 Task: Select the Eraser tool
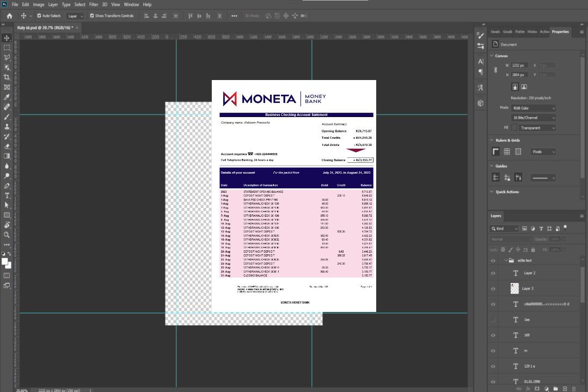[7, 146]
